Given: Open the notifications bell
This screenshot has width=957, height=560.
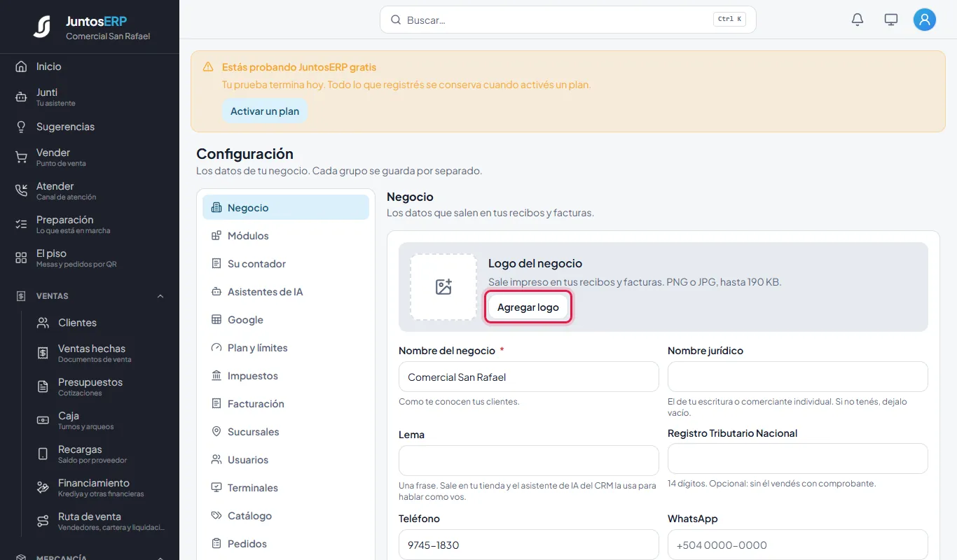Looking at the screenshot, I should (x=858, y=20).
